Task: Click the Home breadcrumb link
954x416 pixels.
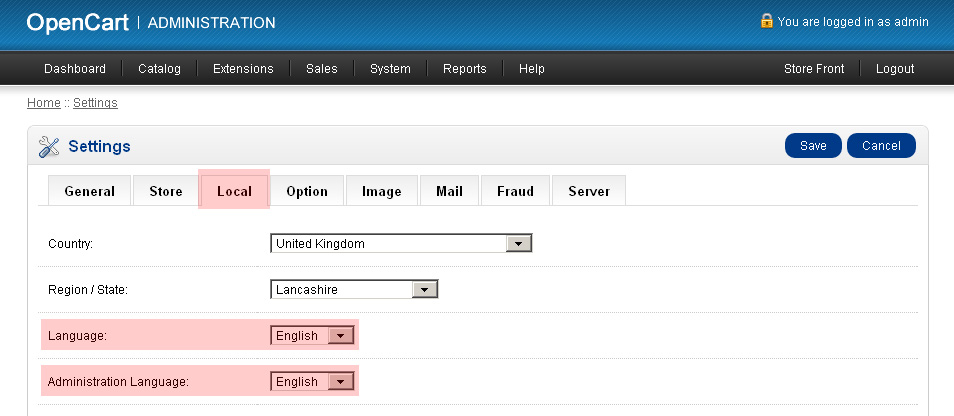Action: click(x=44, y=103)
